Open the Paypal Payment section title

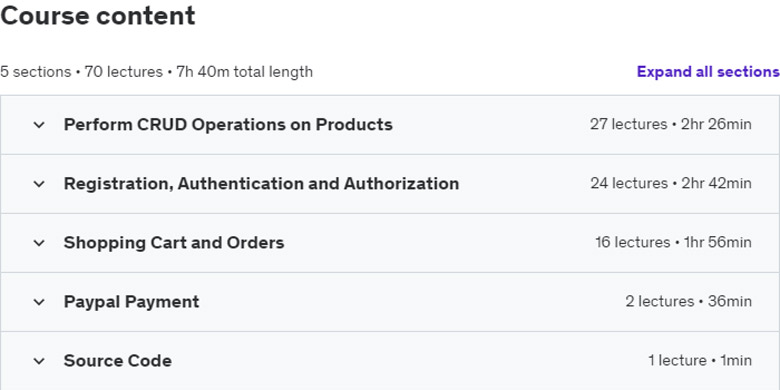pos(131,302)
